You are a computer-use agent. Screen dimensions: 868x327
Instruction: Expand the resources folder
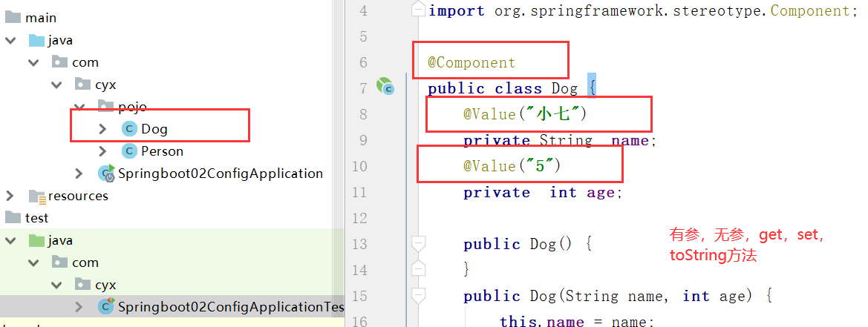tap(10, 196)
